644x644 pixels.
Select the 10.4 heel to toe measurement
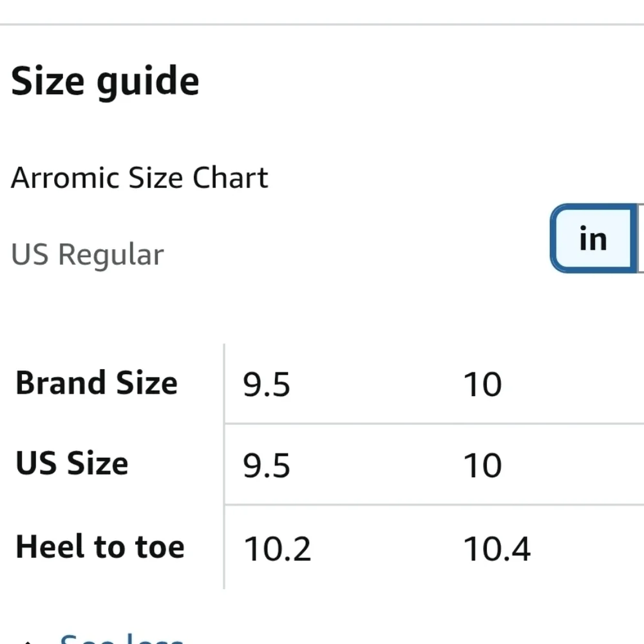[x=497, y=549]
